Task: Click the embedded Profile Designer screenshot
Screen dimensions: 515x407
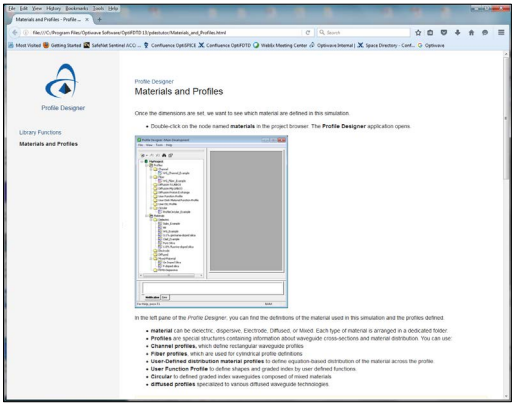Action: 211,222
